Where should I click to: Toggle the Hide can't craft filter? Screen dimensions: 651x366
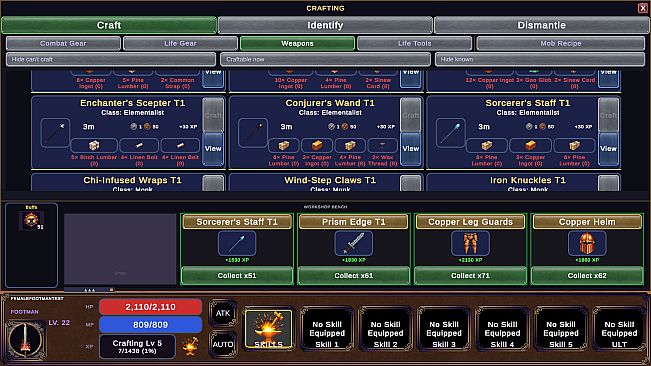[111, 59]
